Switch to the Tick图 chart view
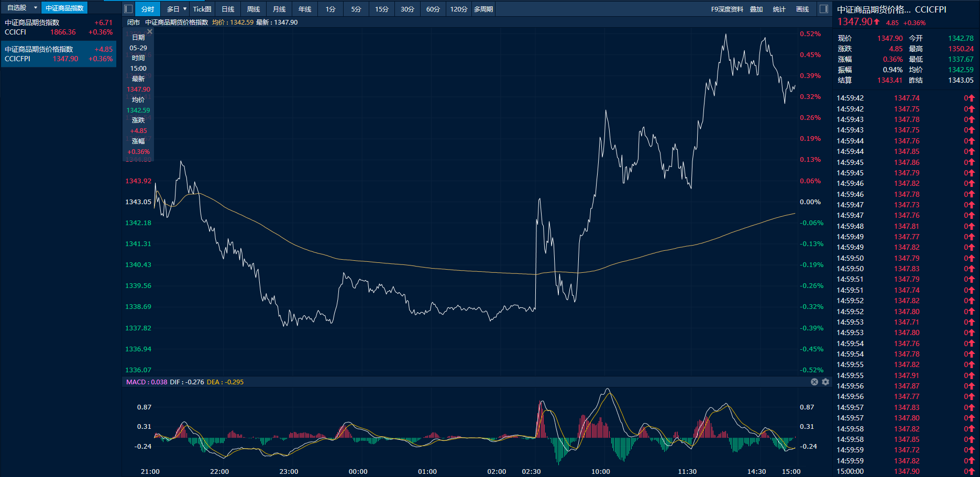The width and height of the screenshot is (980, 477). [x=202, y=9]
